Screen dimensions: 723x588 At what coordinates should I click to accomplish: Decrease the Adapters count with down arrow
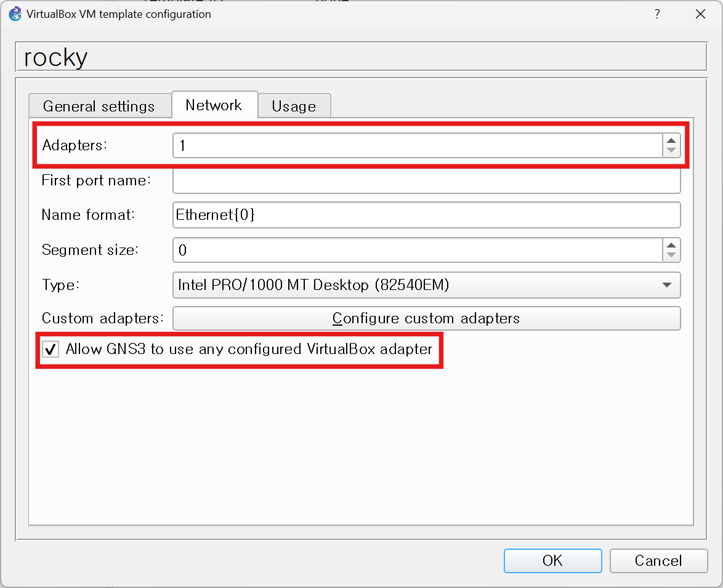pos(671,151)
